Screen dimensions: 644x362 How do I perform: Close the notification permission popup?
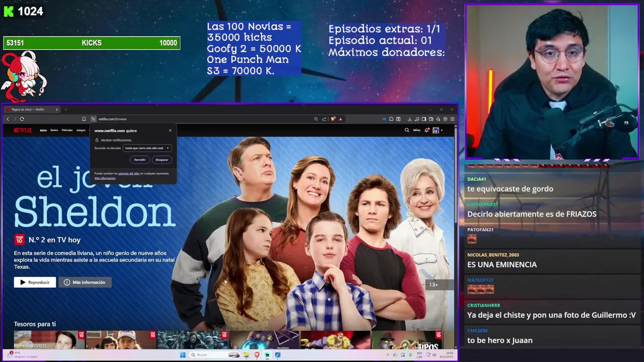click(x=170, y=130)
